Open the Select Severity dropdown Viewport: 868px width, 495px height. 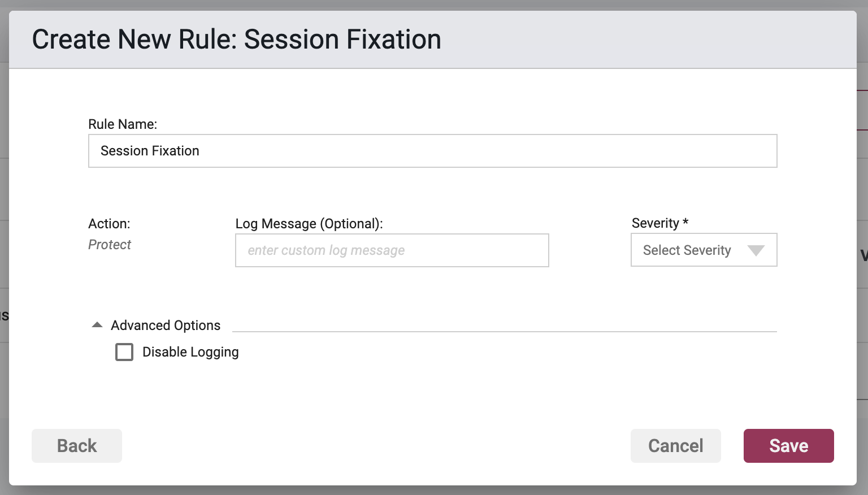(x=704, y=250)
